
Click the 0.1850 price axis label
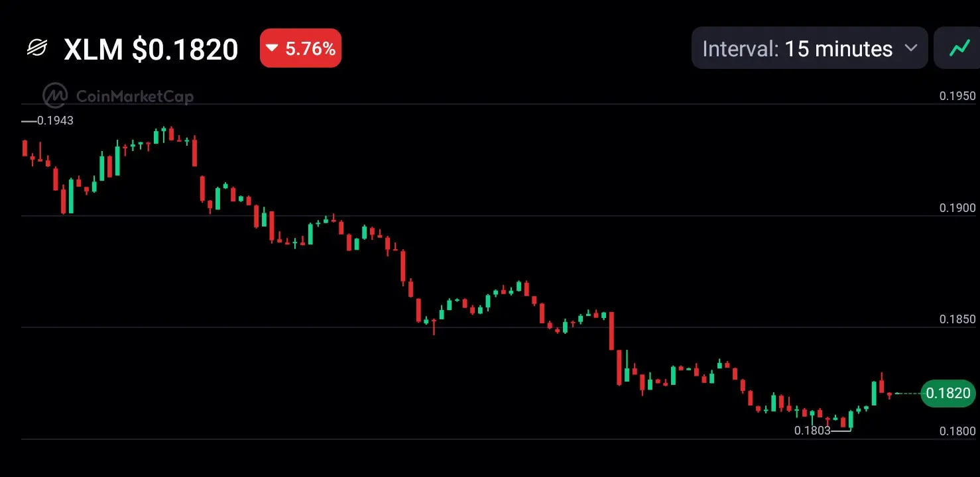click(x=957, y=319)
